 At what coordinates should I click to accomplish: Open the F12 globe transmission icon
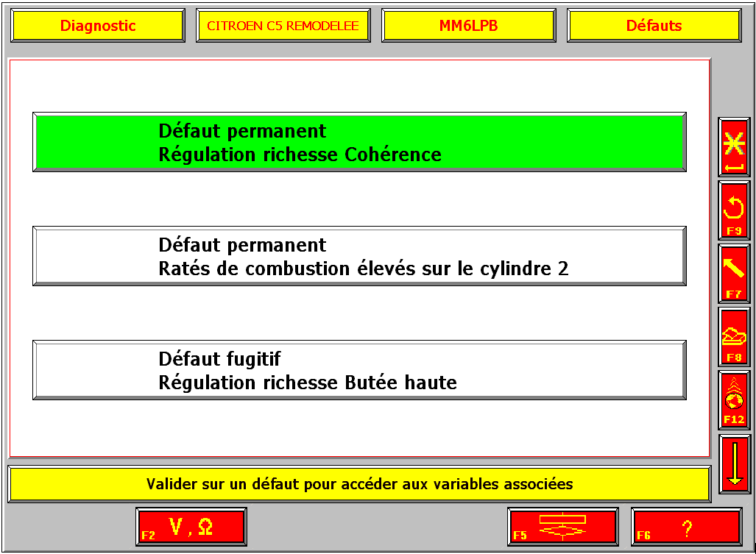(x=734, y=399)
